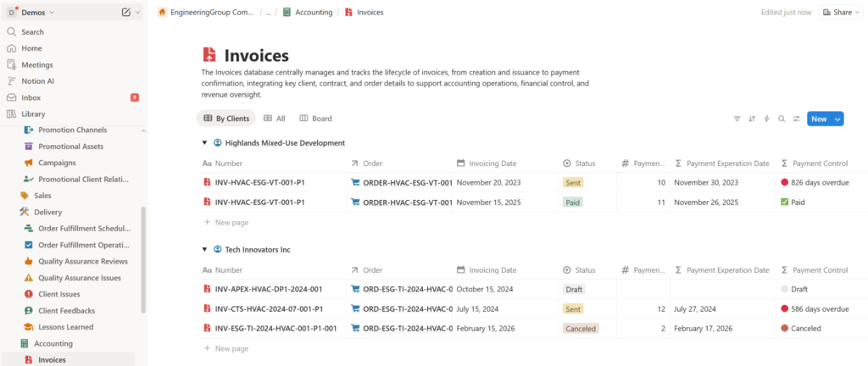Collapse the Highlands Mixed-Use Development group
Image resolution: width=868 pixels, height=366 pixels.
(x=204, y=143)
